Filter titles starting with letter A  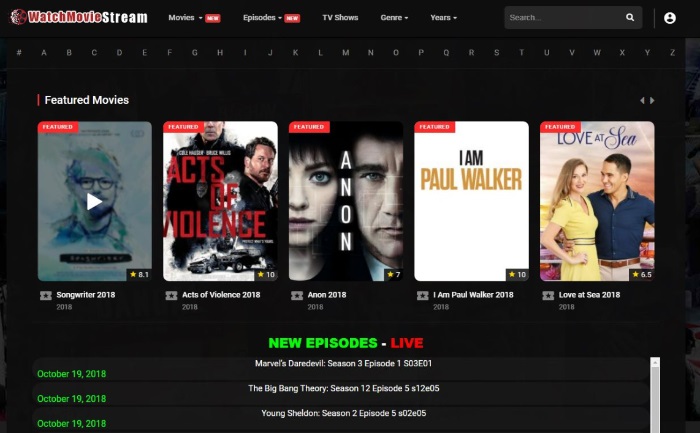pos(44,53)
